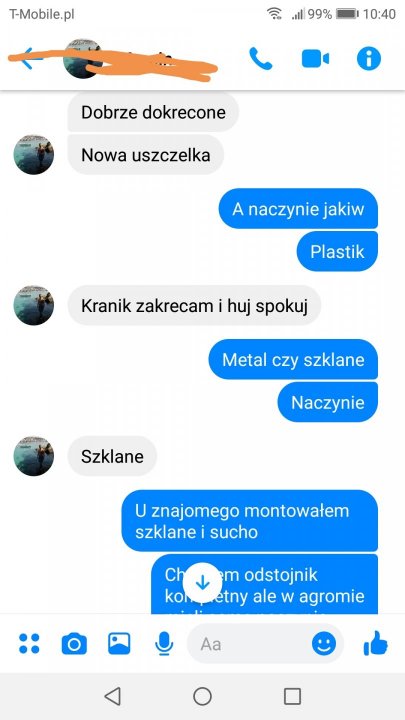Start a video call with the camera icon
The height and width of the screenshot is (720, 405).
click(315, 59)
